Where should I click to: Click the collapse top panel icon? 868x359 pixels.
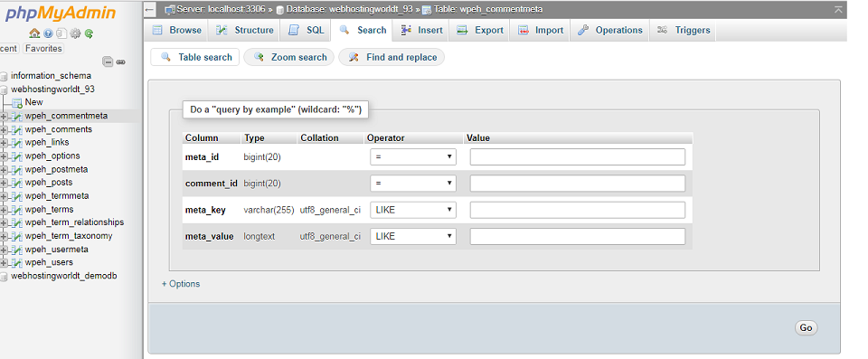click(x=839, y=9)
